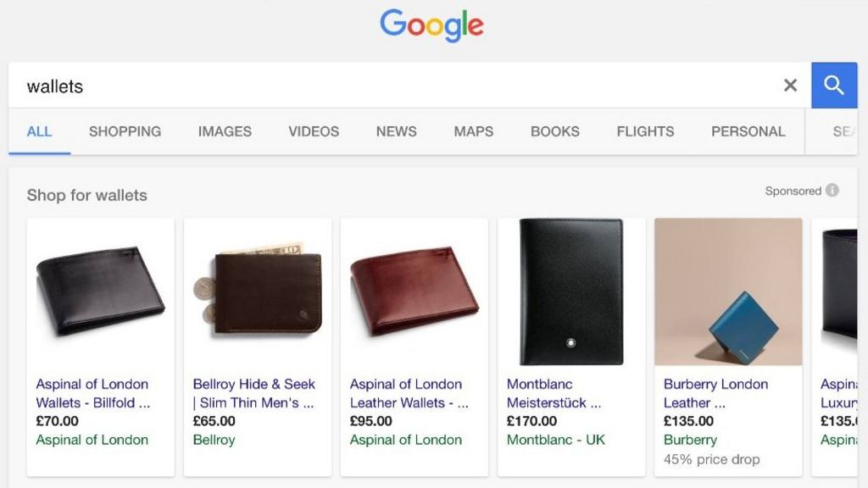
Task: Clear the search box with the X icon
Action: point(790,85)
